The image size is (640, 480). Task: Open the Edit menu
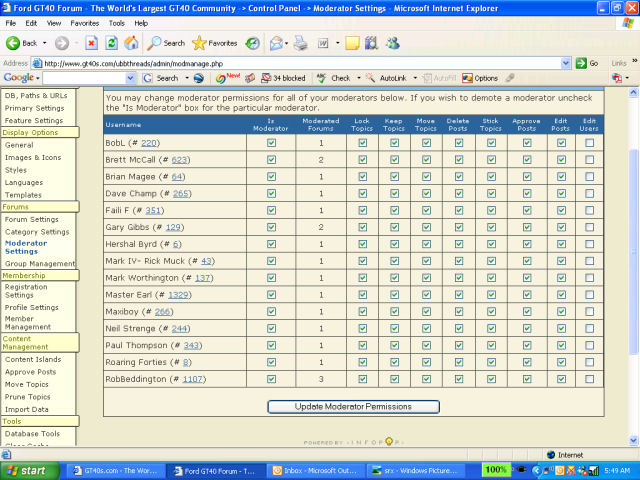click(x=31, y=23)
